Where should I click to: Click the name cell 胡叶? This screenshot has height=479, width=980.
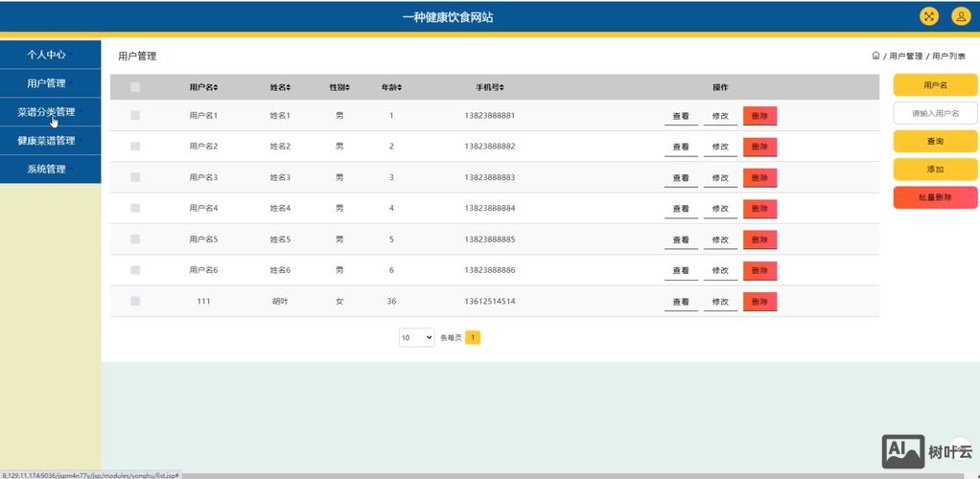click(280, 301)
